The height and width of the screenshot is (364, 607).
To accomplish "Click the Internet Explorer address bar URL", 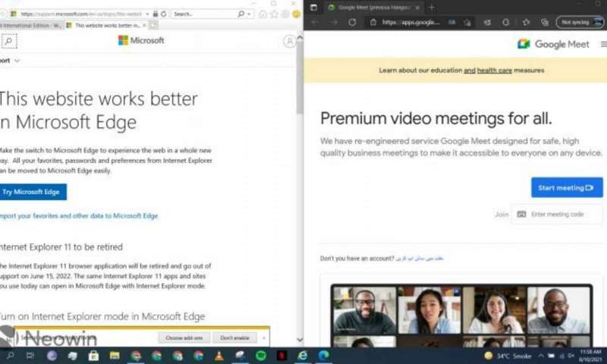I will 81,14.
